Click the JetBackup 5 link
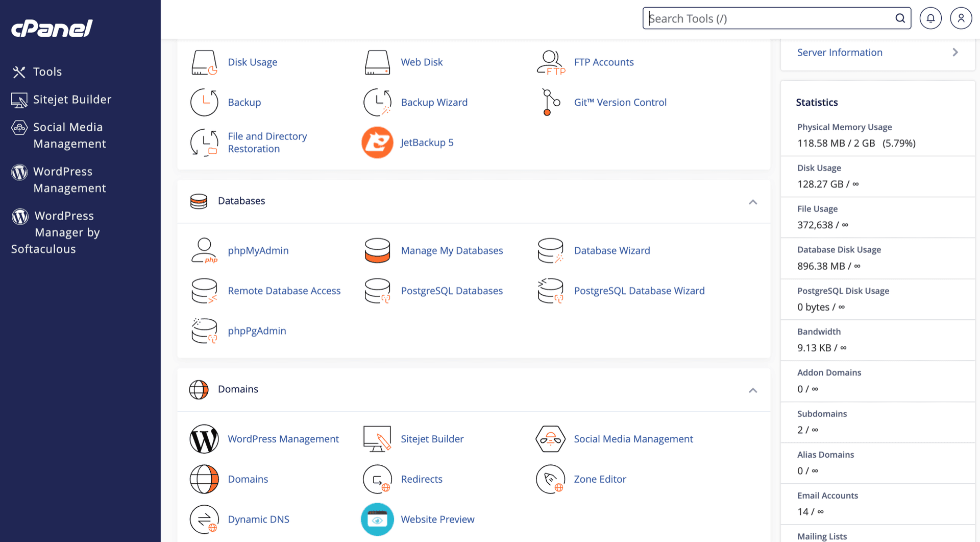This screenshot has width=980, height=542. pos(427,143)
